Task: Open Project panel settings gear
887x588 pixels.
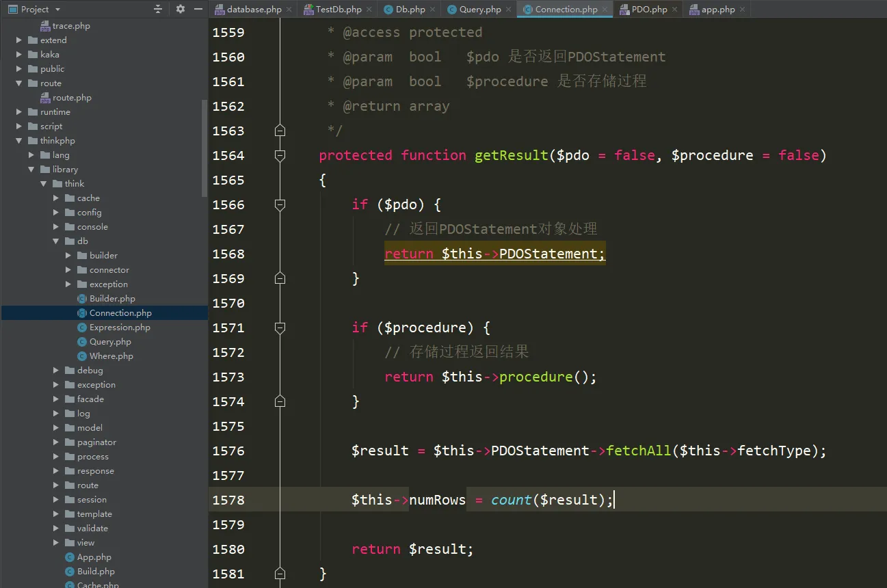Action: [x=181, y=9]
